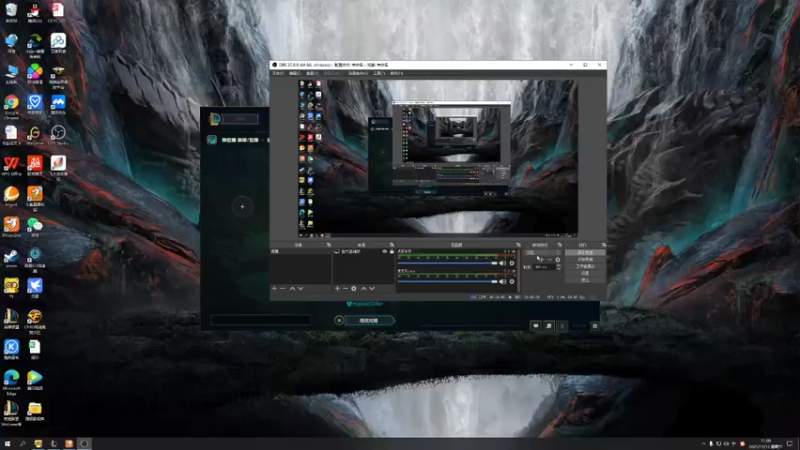The image size is (800, 450).
Task: Move scene down with the Scenes down arrow
Action: point(301,289)
